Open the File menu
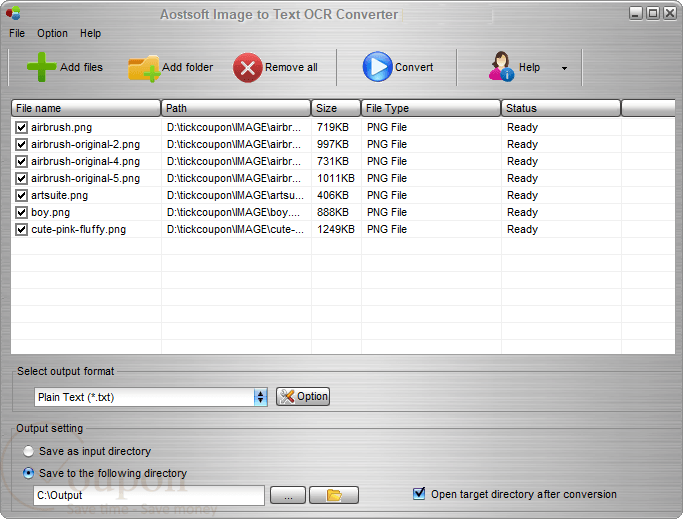This screenshot has width=683, height=519. 17,33
